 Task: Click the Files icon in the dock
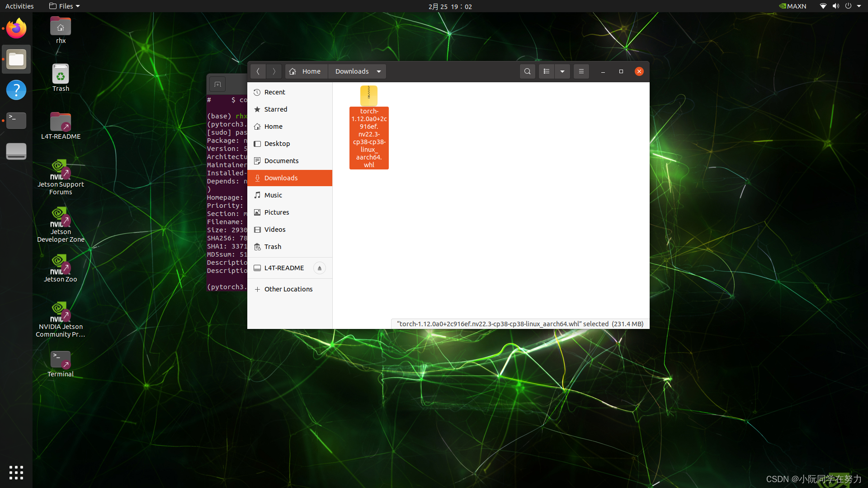[16, 59]
